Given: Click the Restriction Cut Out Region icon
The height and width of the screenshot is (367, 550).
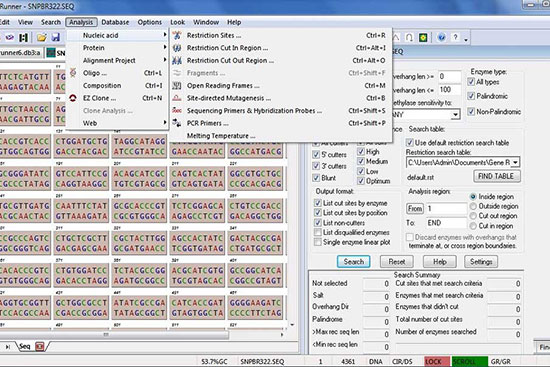Looking at the screenshot, I should coord(177,60).
